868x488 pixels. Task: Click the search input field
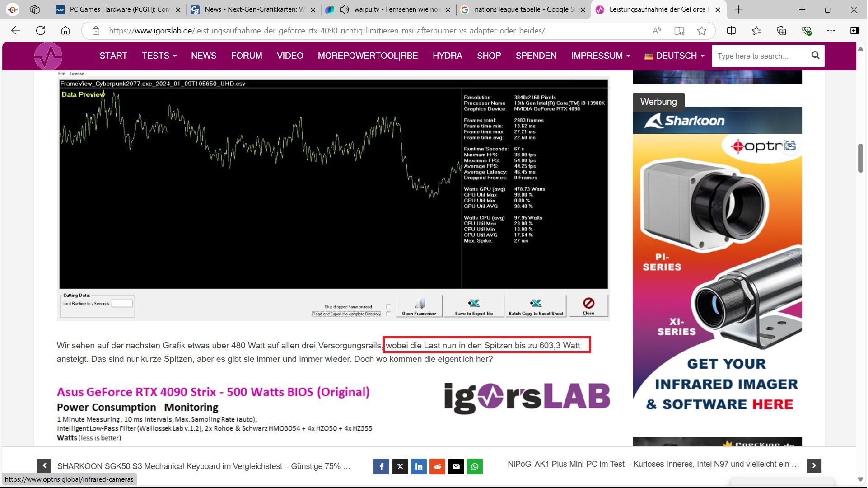(761, 56)
